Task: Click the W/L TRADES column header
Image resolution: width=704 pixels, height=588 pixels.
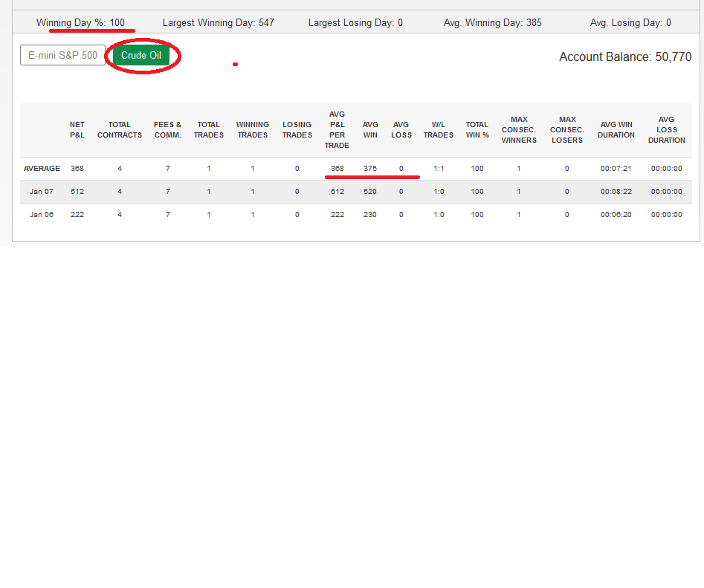Action: pyautogui.click(x=438, y=130)
